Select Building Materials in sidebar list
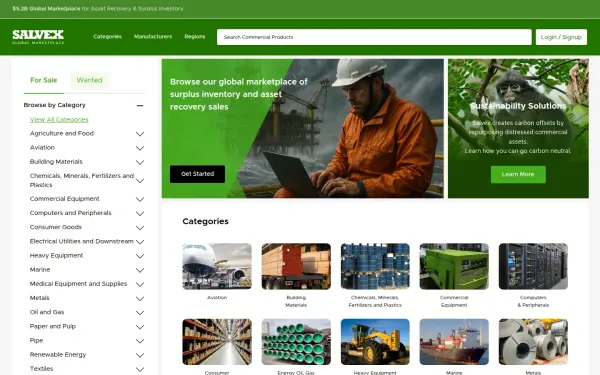The height and width of the screenshot is (375, 600). (x=56, y=161)
